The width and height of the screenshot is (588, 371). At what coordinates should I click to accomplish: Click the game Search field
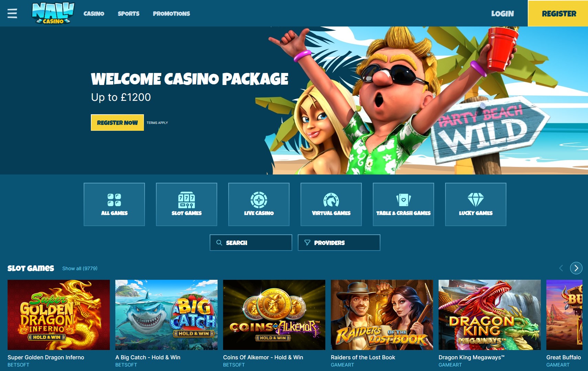coord(251,243)
